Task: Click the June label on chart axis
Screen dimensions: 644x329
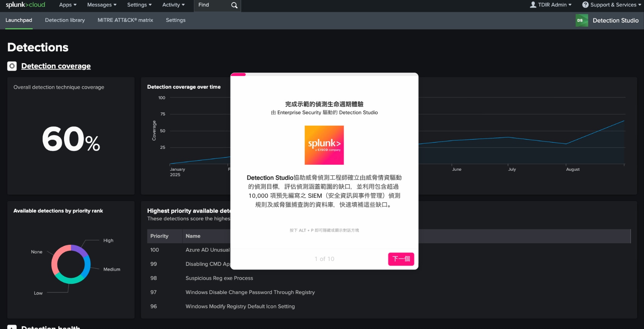Action: tap(457, 170)
